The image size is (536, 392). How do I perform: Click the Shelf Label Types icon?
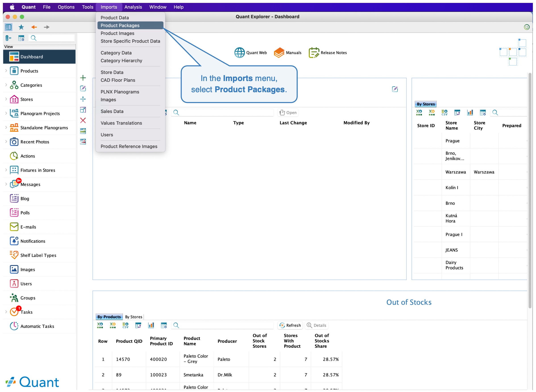14,255
